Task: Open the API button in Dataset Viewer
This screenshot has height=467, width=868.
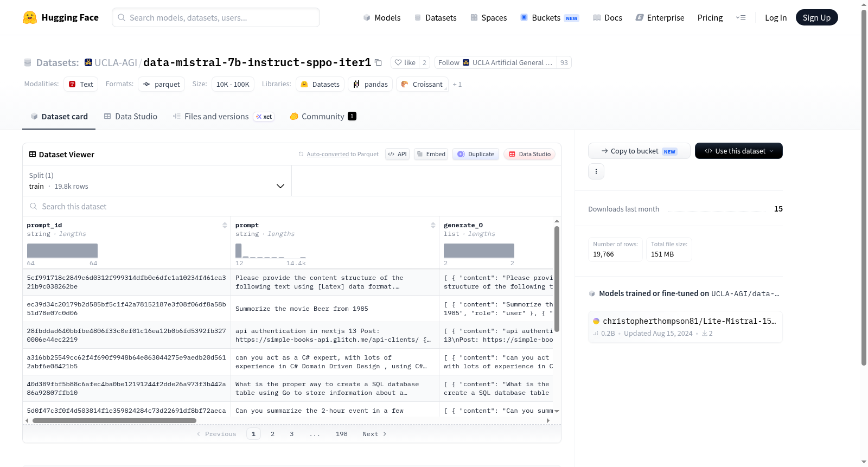Action: (x=397, y=154)
